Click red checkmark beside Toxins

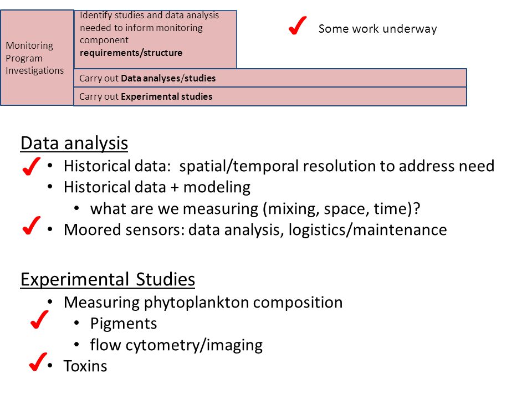(38, 362)
